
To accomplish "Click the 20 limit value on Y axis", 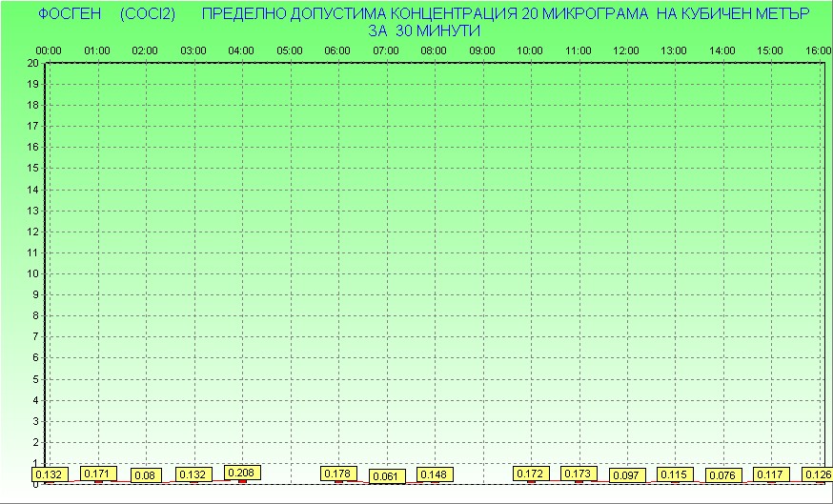I will point(32,63).
